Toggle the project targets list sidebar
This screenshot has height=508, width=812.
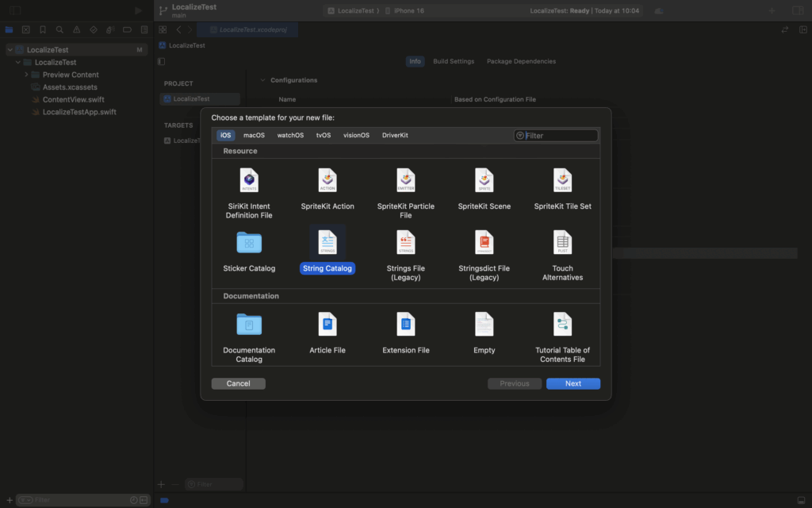[x=162, y=61]
